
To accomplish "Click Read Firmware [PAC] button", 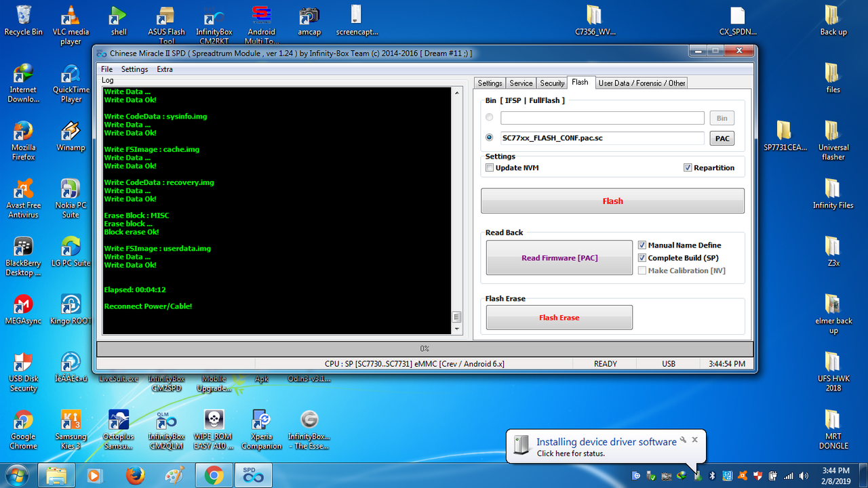I will (x=559, y=258).
